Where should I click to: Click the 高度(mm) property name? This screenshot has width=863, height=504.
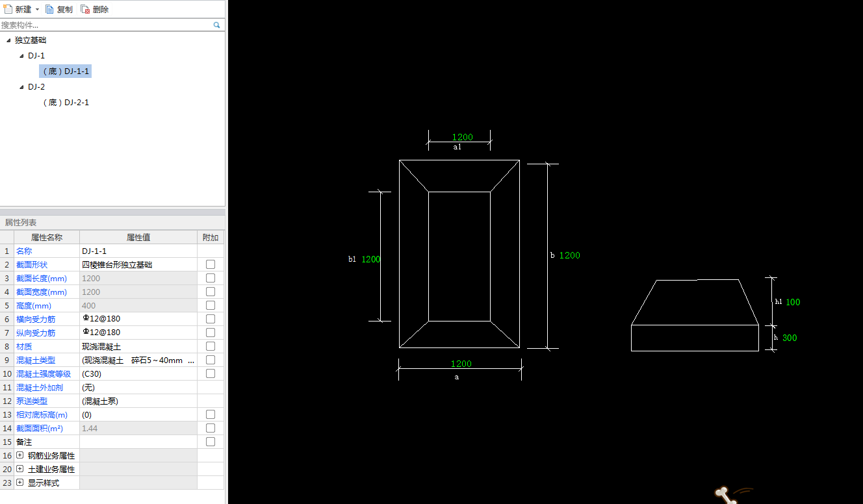click(x=33, y=305)
